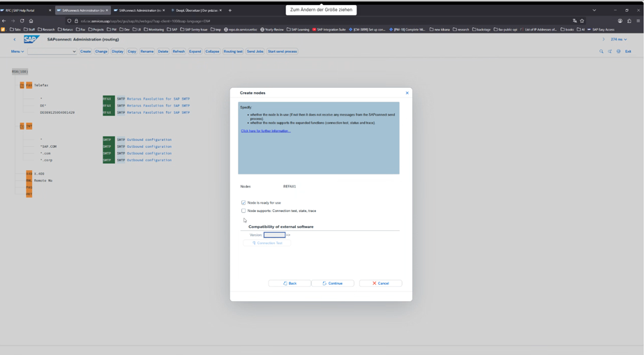Click the Rename toolbar button

(x=147, y=52)
